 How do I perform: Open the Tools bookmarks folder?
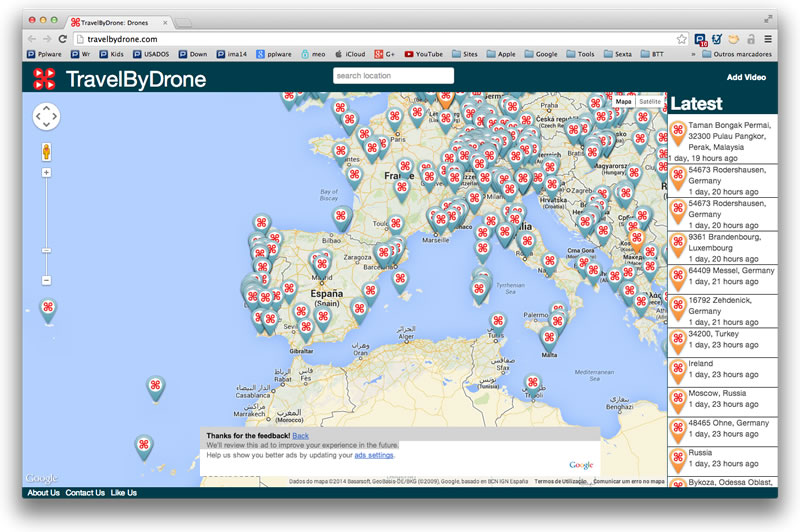click(x=581, y=54)
